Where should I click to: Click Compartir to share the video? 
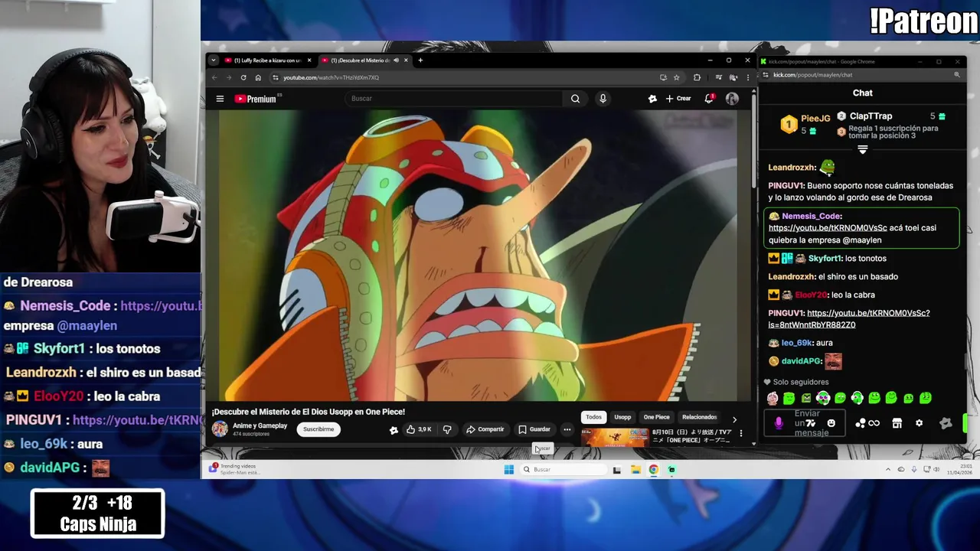(x=485, y=429)
